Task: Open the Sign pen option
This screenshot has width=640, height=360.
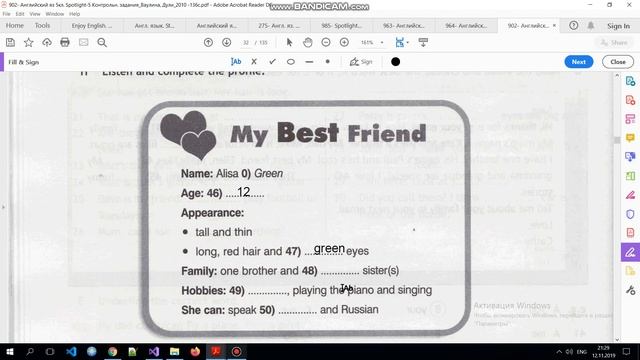Action: [x=361, y=62]
